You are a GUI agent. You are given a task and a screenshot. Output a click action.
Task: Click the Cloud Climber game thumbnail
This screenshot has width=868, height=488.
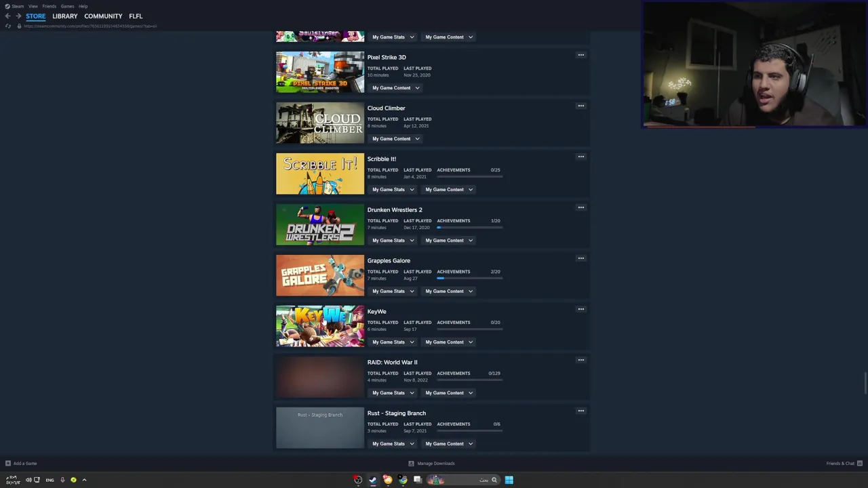[320, 123]
